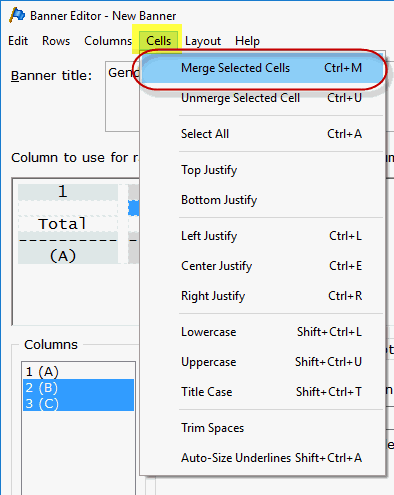Screen dimensions: 394x495
Task: Choose Merge Selected Cells from menu
Action: pos(263,68)
